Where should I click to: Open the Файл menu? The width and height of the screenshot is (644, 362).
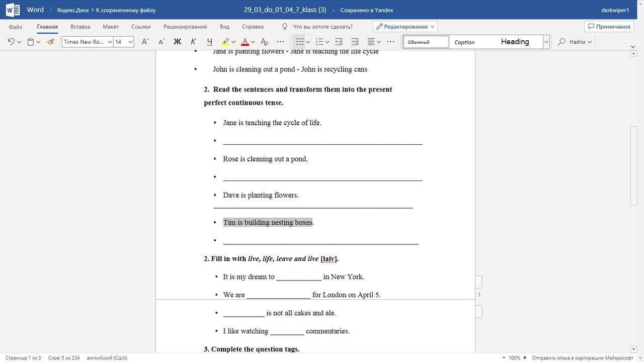click(15, 27)
